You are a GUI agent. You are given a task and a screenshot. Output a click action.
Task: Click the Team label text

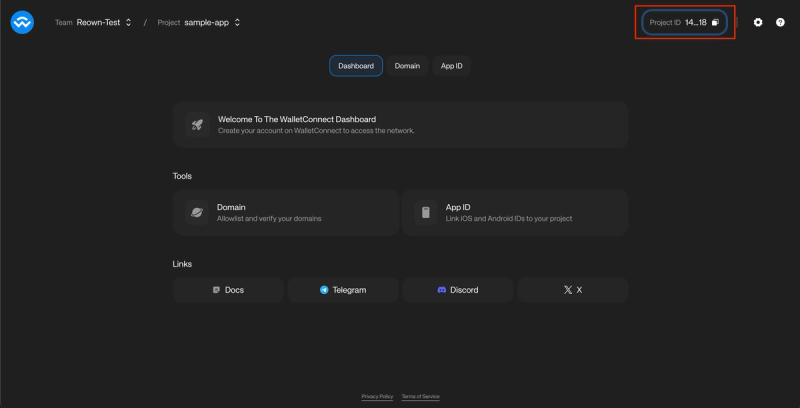(x=64, y=22)
